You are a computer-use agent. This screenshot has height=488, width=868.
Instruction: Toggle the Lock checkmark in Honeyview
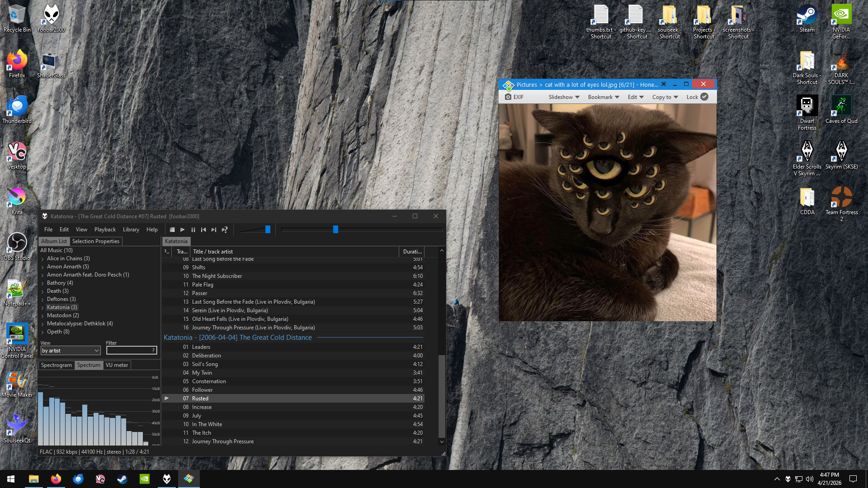pos(704,97)
